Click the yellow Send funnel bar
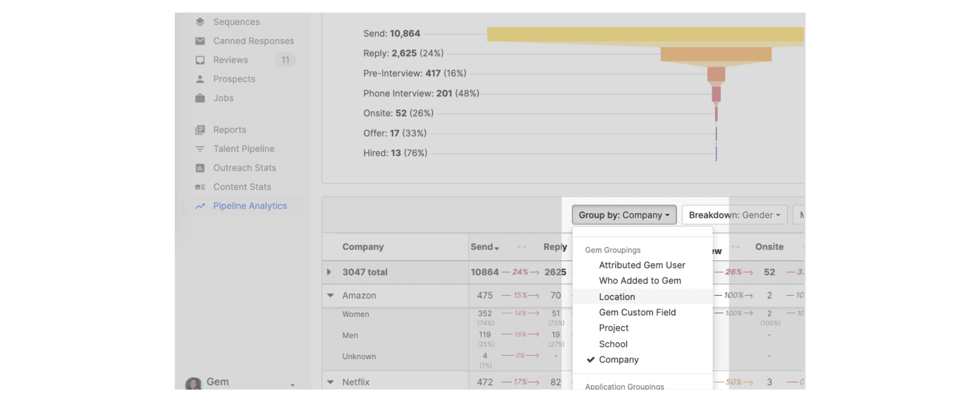980x401 pixels. coord(644,35)
